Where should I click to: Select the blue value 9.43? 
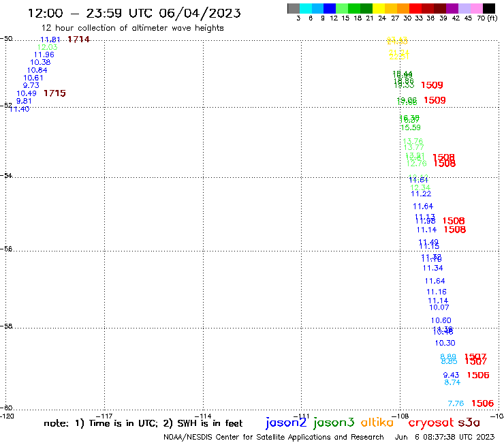(x=452, y=375)
